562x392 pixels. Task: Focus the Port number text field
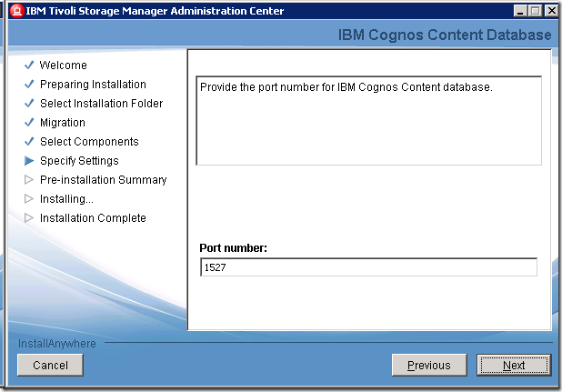pyautogui.click(x=368, y=267)
